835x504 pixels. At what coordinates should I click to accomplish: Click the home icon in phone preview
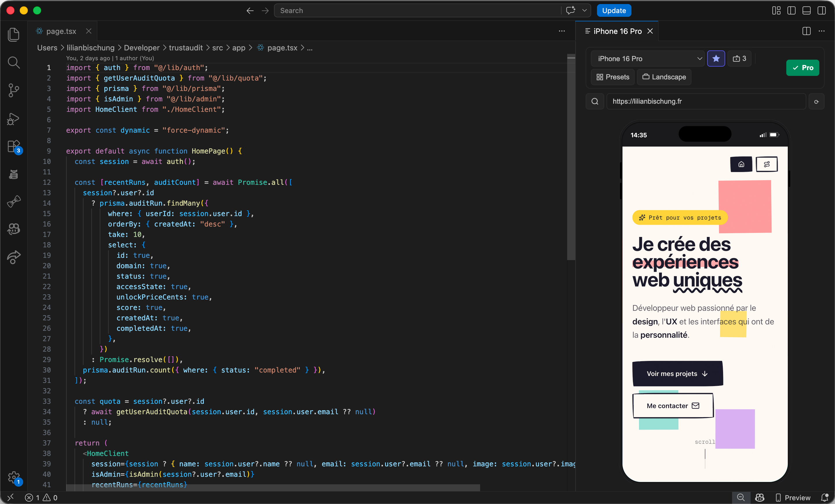[741, 164]
